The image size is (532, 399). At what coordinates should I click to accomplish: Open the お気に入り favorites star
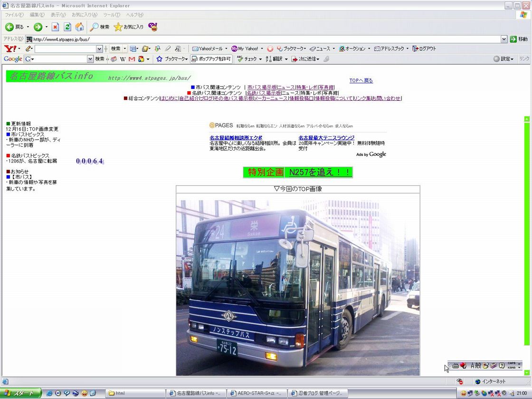pyautogui.click(x=129, y=27)
